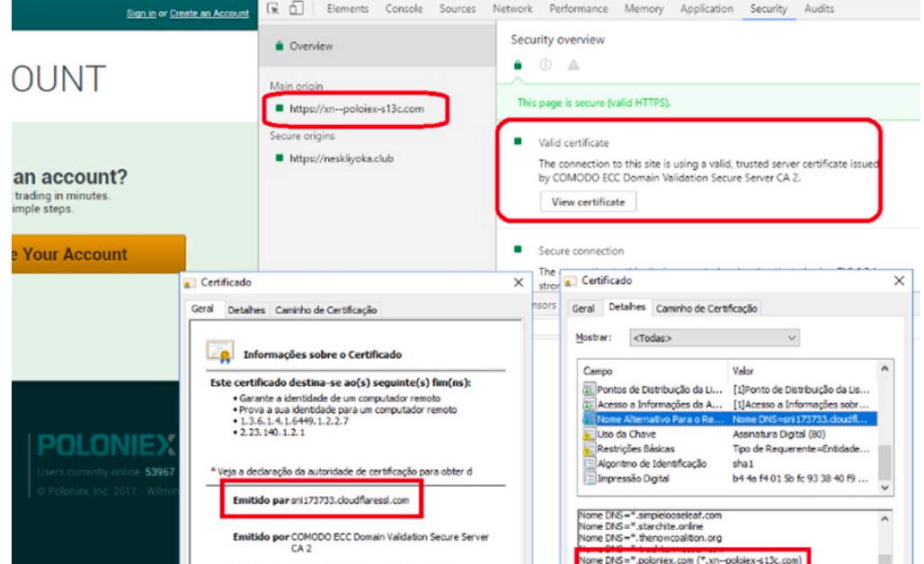Open the Network tab
This screenshot has width=924, height=564.
(x=512, y=9)
